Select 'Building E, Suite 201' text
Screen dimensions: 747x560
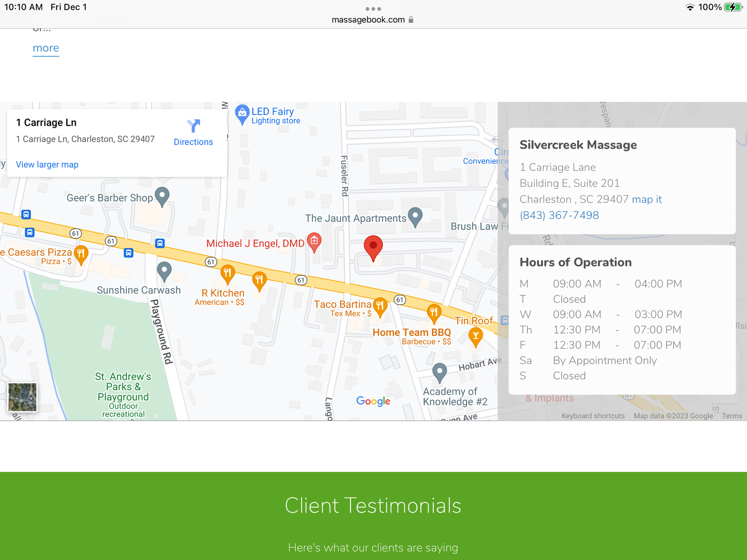pos(570,183)
